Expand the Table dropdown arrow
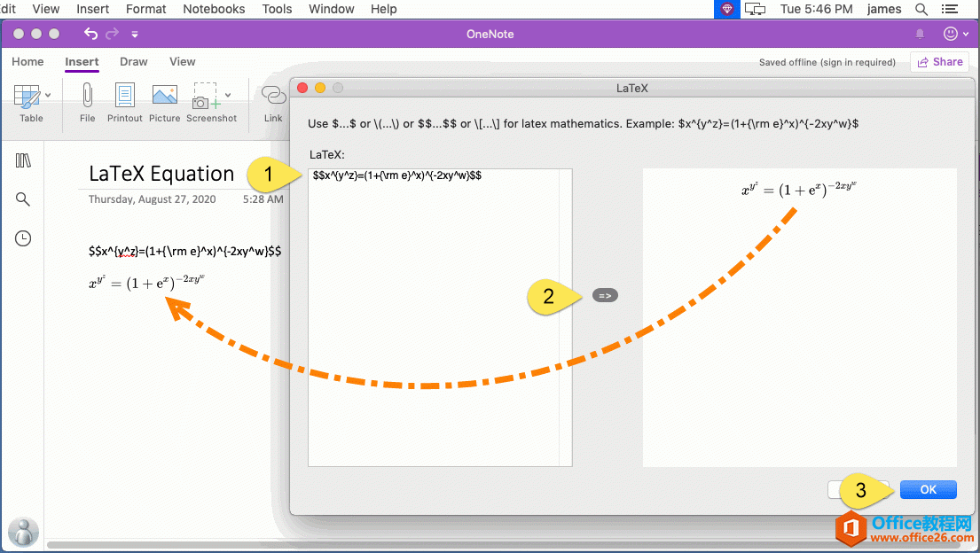The width and height of the screenshot is (980, 553). pyautogui.click(x=48, y=96)
